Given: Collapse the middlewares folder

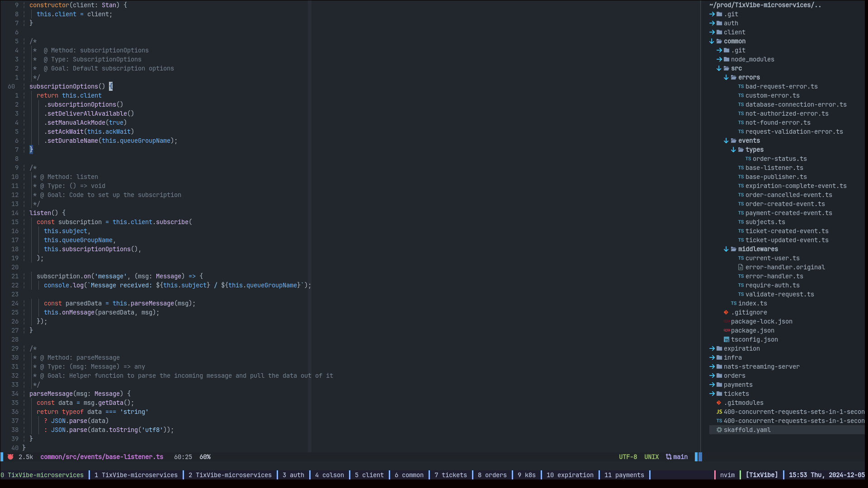Looking at the screenshot, I should point(726,249).
